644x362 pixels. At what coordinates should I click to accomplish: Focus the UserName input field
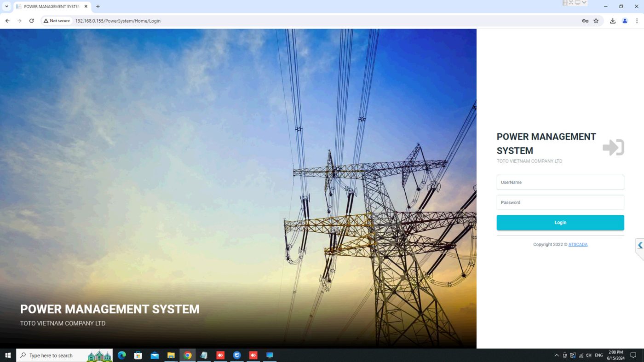[x=560, y=183]
